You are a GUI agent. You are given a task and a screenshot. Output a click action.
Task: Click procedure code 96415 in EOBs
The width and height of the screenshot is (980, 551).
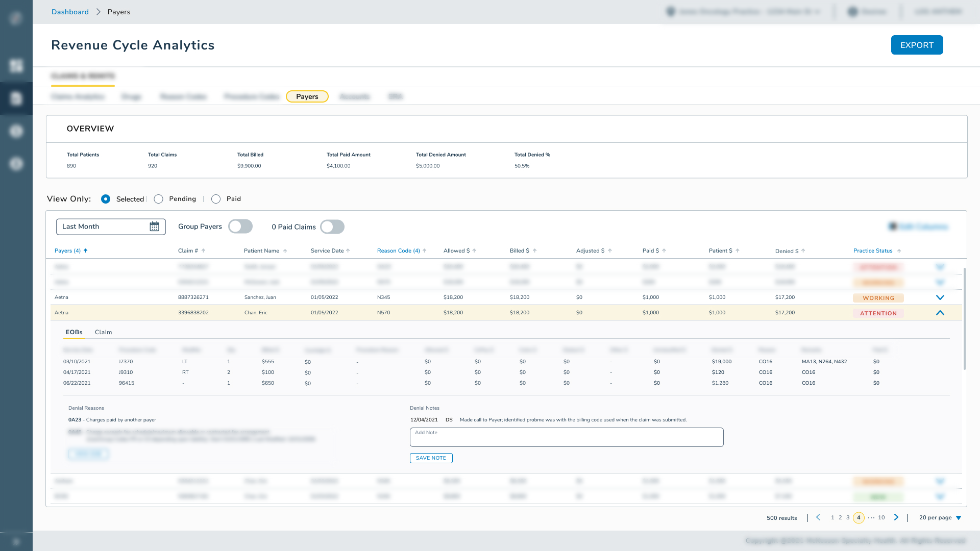tap(126, 383)
